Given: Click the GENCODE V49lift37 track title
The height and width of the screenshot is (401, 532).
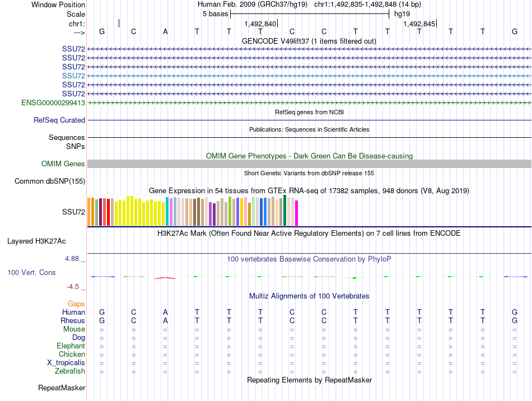Looking at the screenshot, I should [309, 41].
